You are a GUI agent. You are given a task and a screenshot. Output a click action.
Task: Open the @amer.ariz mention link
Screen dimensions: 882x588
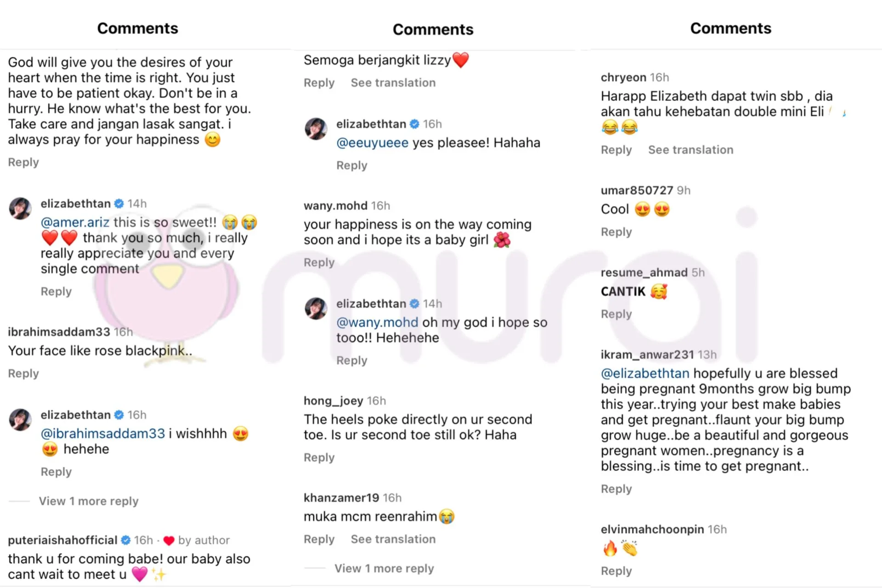click(75, 222)
